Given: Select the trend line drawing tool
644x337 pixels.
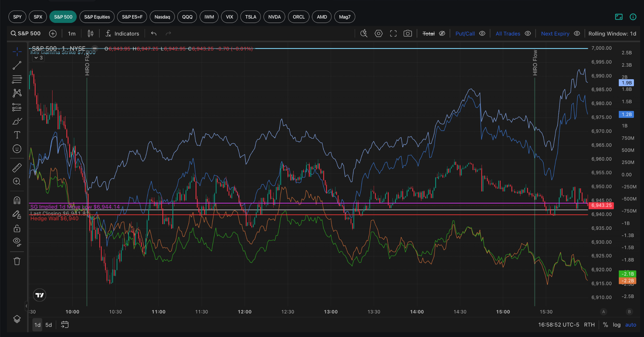Looking at the screenshot, I should (17, 65).
